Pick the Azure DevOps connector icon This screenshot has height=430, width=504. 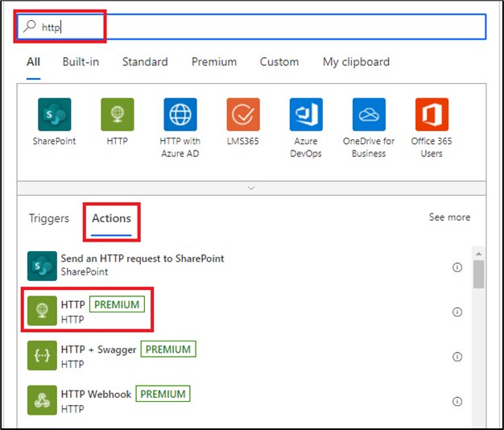(x=306, y=114)
